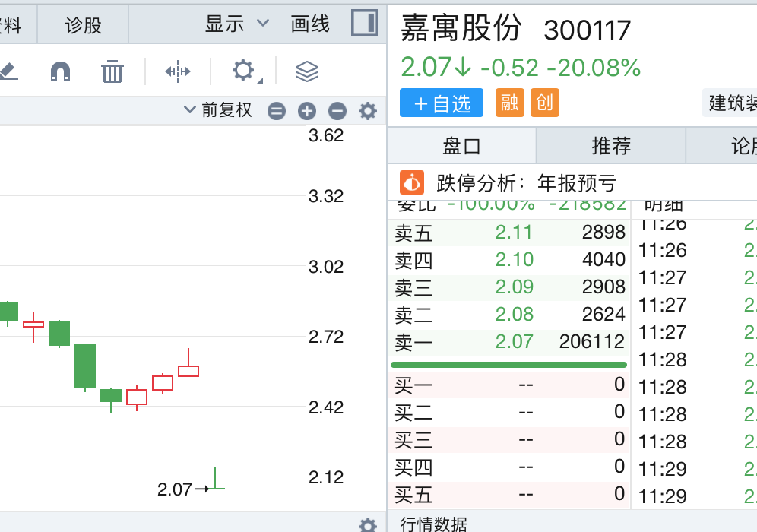This screenshot has width=757, height=532.
Task: Delete drawings with the trash icon
Action: pyautogui.click(x=112, y=71)
